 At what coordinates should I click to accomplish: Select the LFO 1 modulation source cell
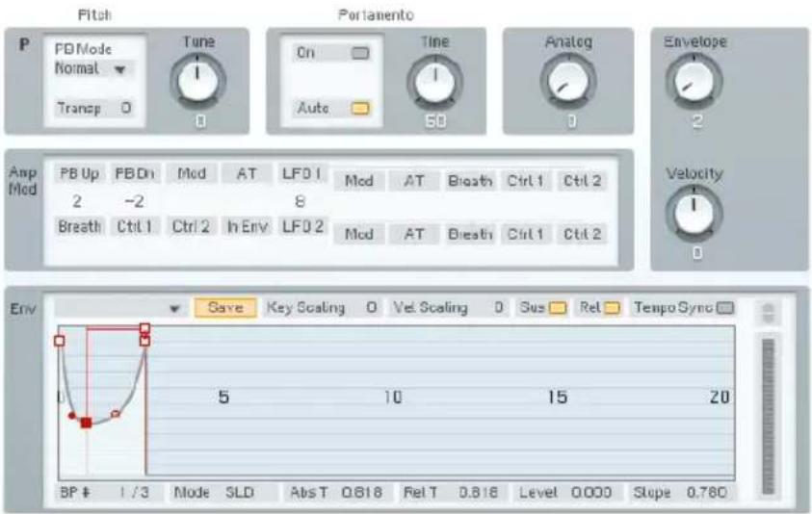(301, 174)
